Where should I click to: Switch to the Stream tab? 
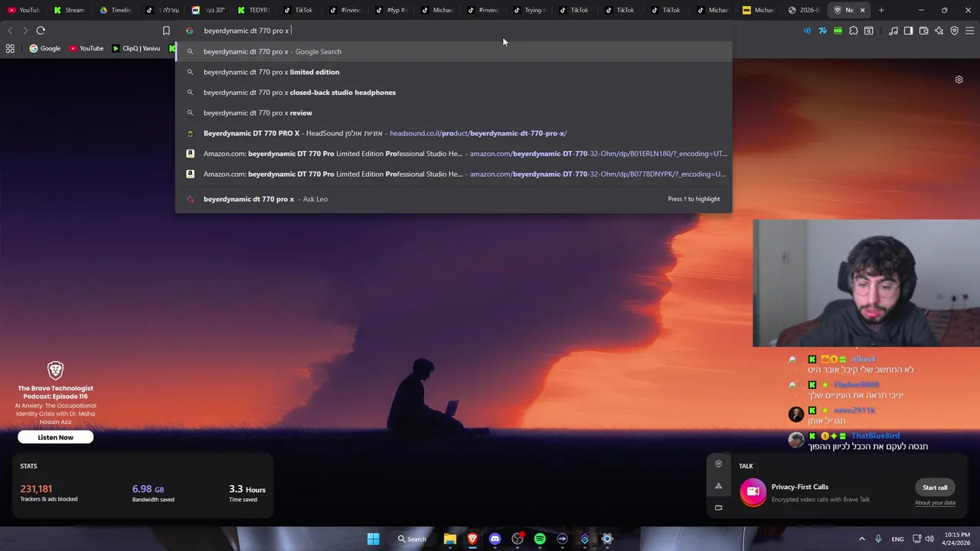pyautogui.click(x=70, y=10)
